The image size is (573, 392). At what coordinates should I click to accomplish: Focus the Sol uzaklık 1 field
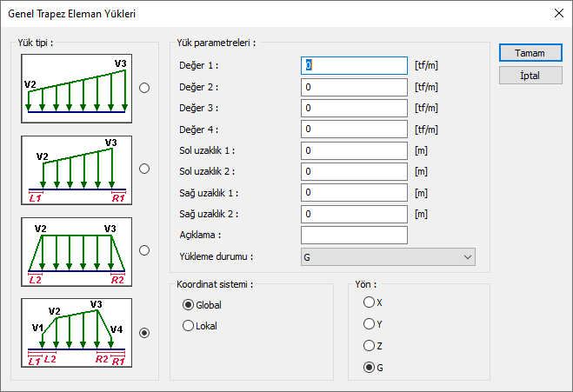354,150
